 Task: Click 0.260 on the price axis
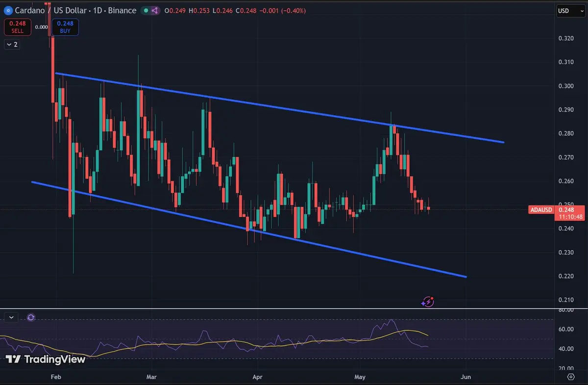[566, 181]
